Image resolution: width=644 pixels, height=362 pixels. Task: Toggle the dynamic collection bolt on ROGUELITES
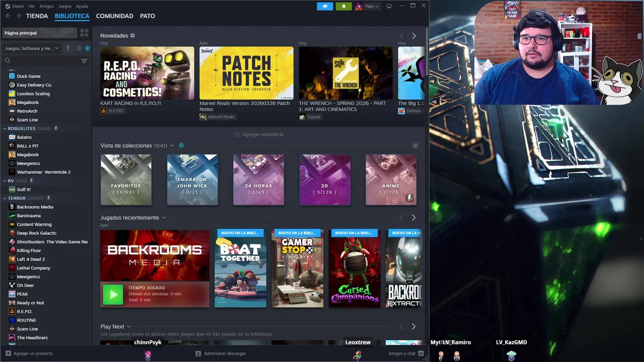click(56, 129)
